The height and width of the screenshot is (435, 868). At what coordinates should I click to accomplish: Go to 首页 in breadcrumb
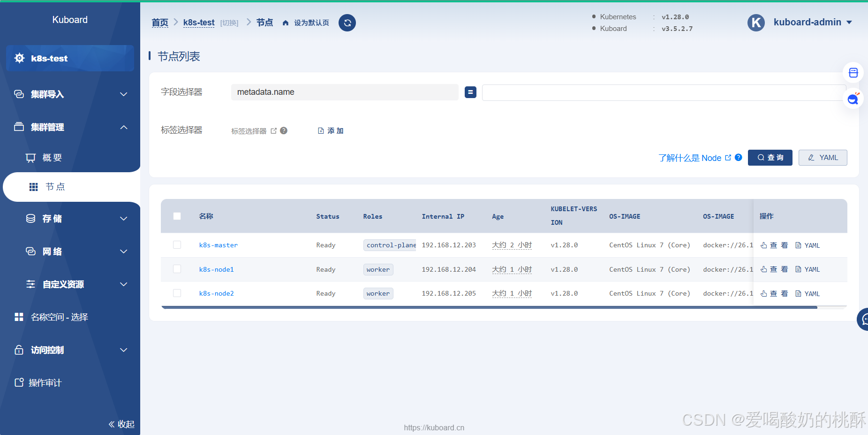160,23
